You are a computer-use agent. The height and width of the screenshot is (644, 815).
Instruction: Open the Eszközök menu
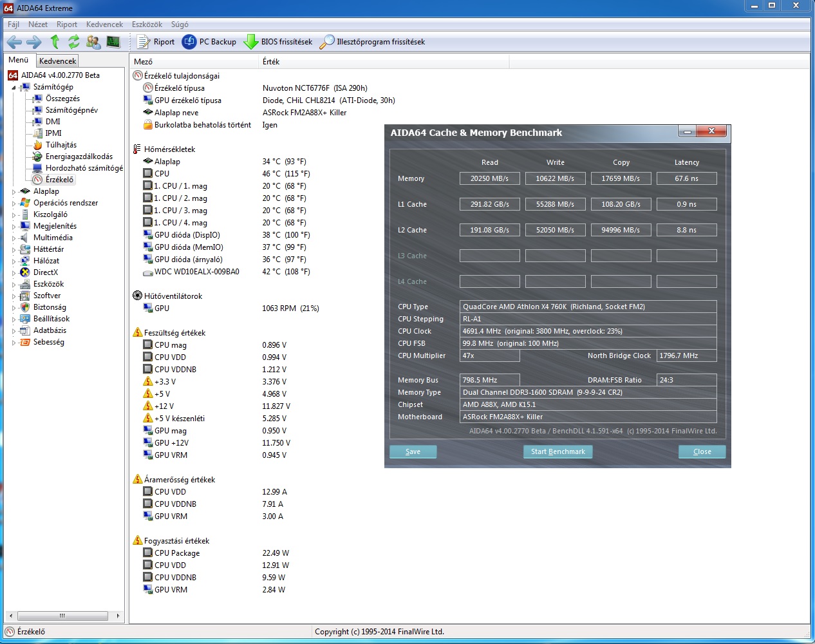click(147, 24)
